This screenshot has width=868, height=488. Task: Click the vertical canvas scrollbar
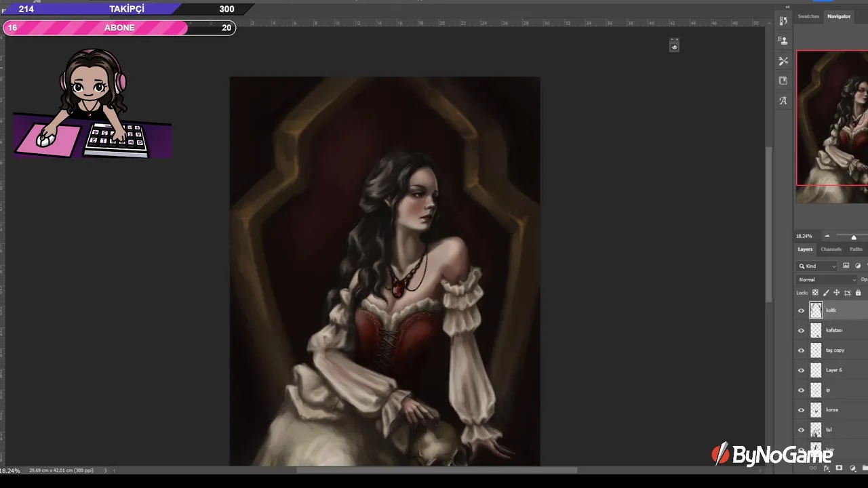click(x=769, y=225)
